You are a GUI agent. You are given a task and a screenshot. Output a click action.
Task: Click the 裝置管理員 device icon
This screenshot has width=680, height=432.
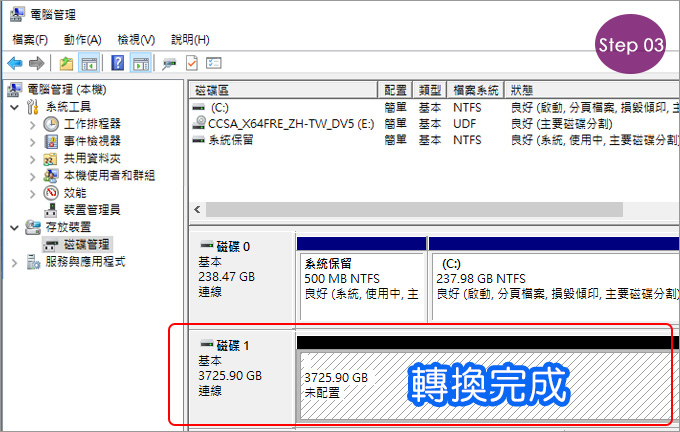51,210
